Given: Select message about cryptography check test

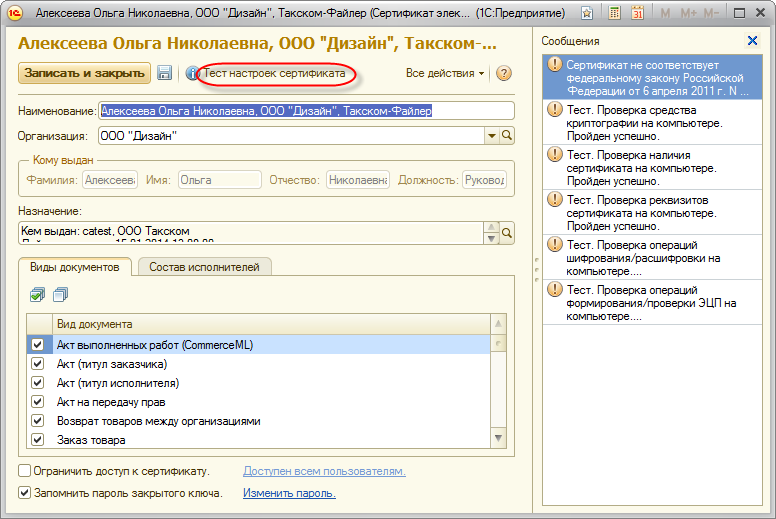Looking at the screenshot, I should [x=652, y=123].
